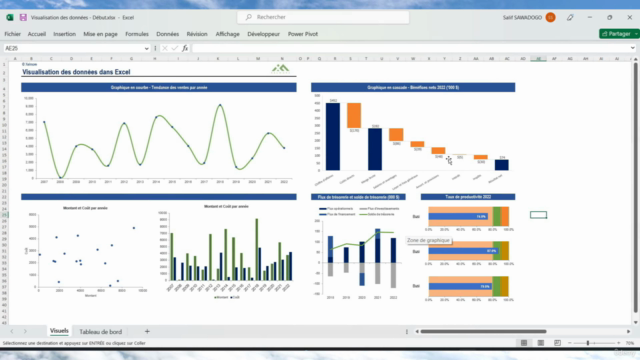This screenshot has height=360, width=640.
Task: Click the title Visualisation des données dans Excel
Action: (x=76, y=72)
